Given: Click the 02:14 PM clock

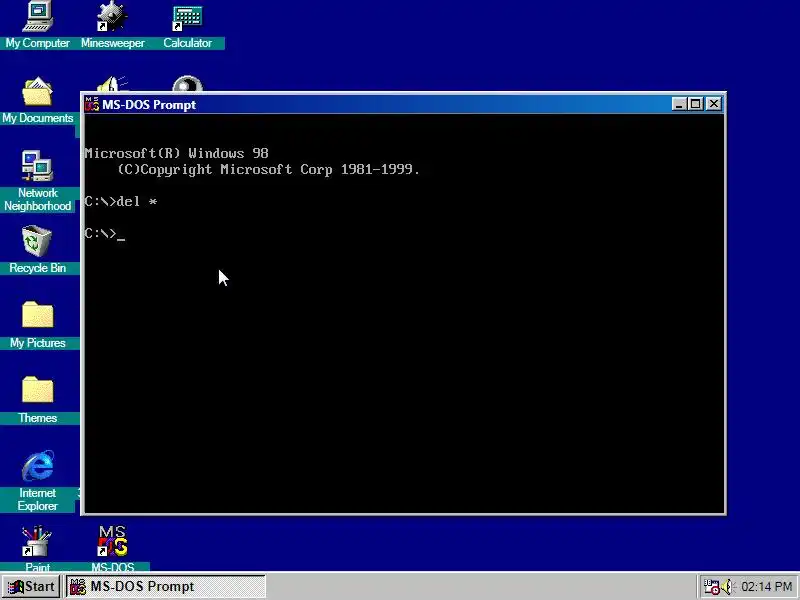Looking at the screenshot, I should coord(767,587).
